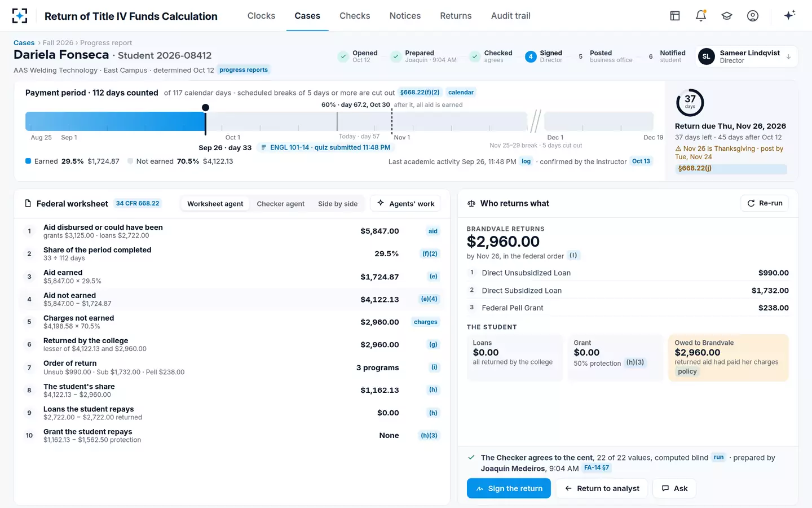
Task: Click the SL avatar badge
Action: pyautogui.click(x=706, y=56)
